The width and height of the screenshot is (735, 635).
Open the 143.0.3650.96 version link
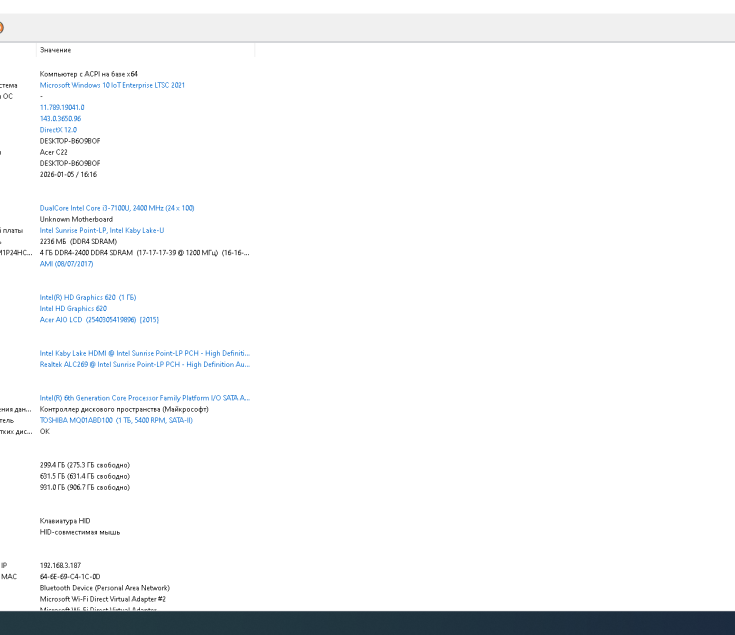[x=60, y=118]
